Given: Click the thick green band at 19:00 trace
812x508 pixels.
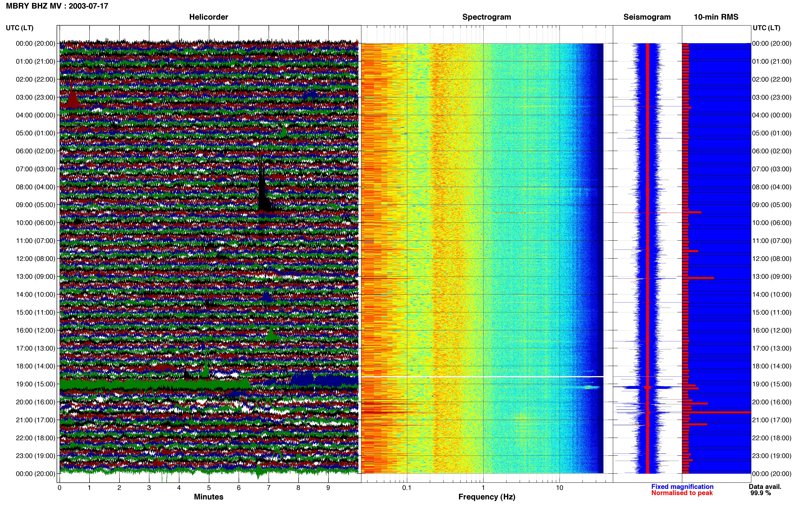Looking at the screenshot, I should tap(155, 384).
